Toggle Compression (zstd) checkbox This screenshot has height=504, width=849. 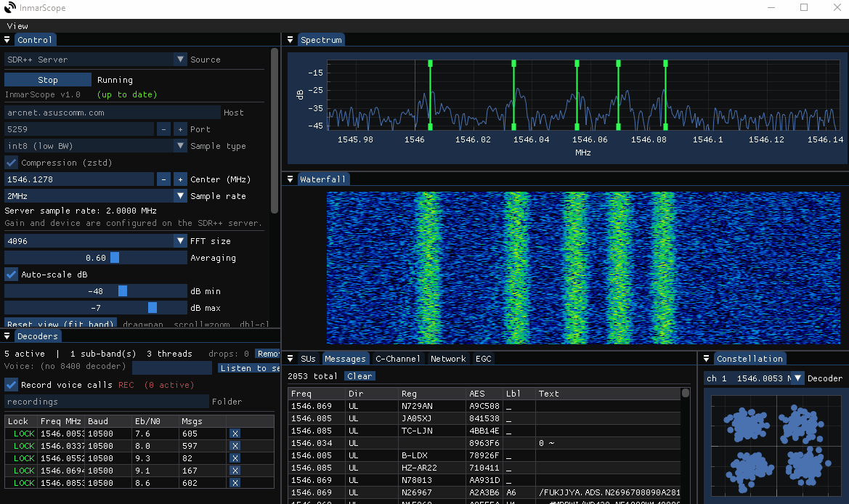pyautogui.click(x=12, y=163)
